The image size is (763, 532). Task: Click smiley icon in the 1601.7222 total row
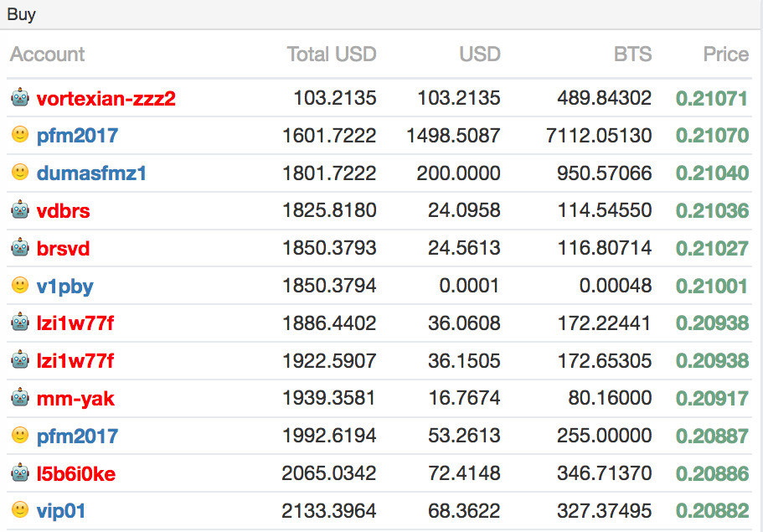click(20, 134)
